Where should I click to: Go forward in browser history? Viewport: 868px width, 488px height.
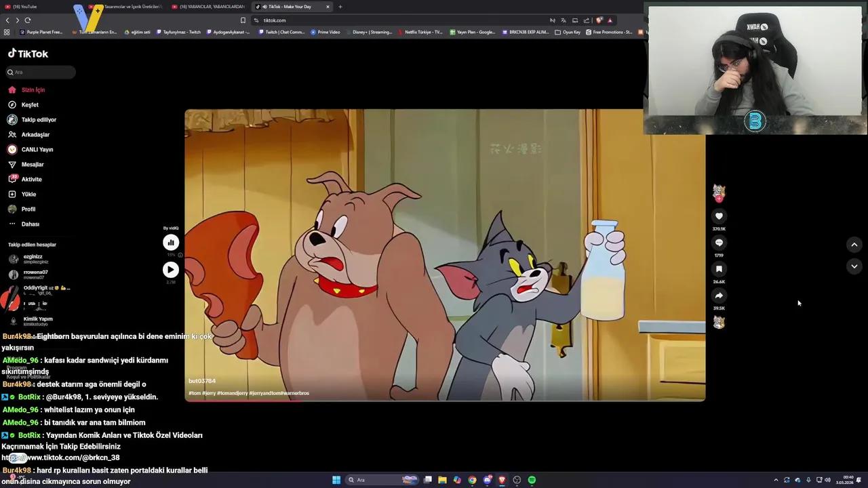coord(17,20)
